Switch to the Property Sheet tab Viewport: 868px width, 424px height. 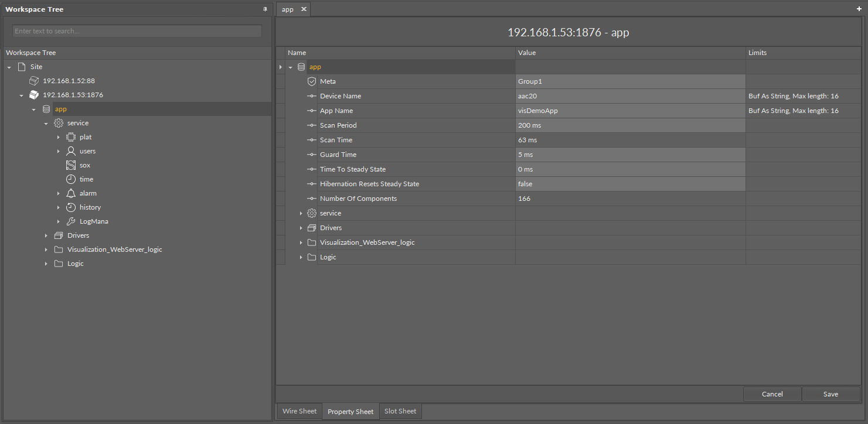(x=350, y=411)
